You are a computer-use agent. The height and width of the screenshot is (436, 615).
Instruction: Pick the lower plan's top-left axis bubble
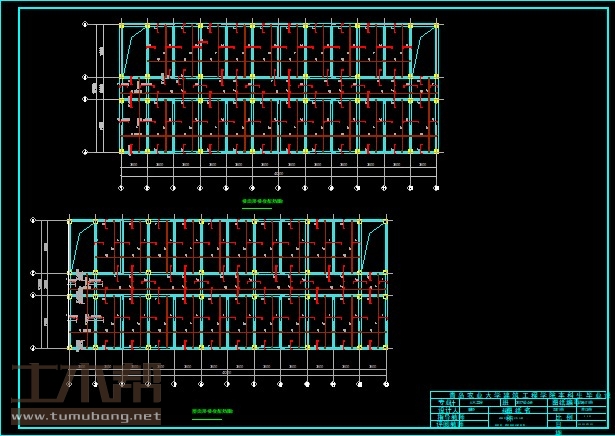tap(34, 220)
